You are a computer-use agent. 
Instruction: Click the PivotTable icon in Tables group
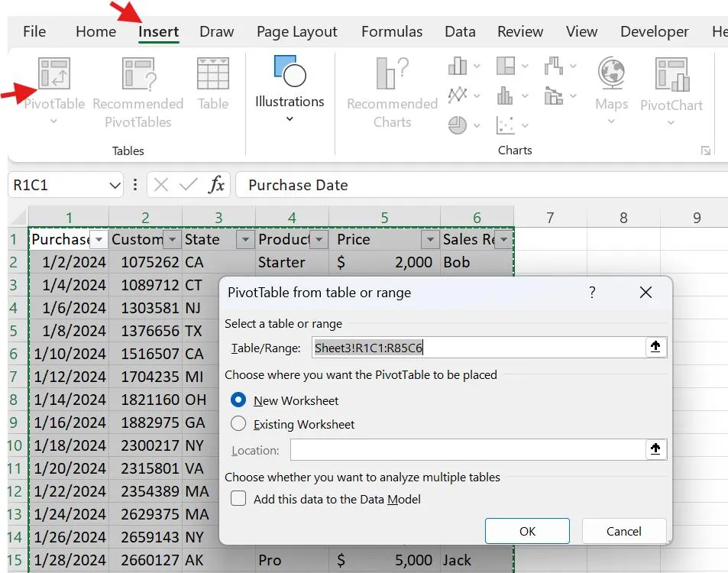coord(54,73)
